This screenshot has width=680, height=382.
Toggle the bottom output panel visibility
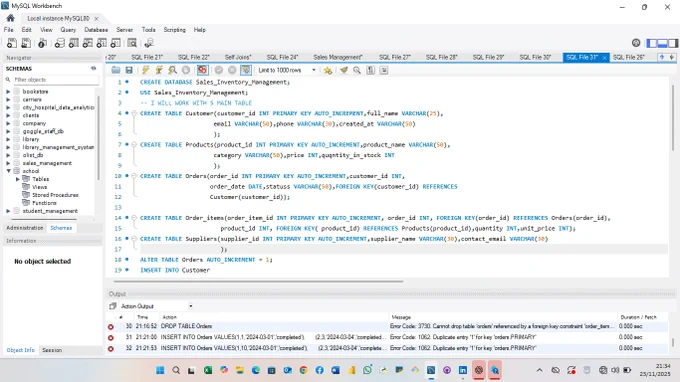[x=662, y=43]
